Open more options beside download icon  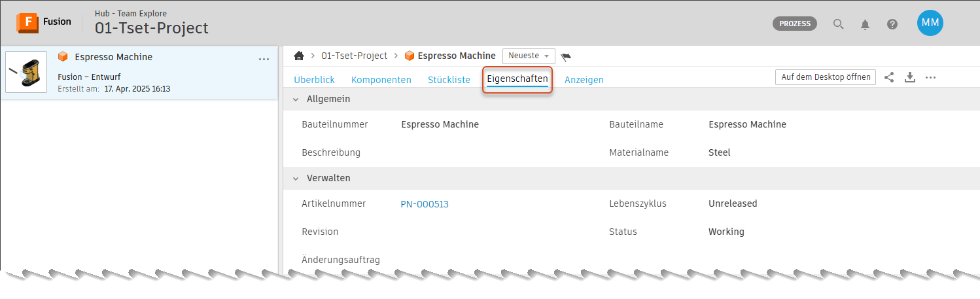(x=930, y=77)
